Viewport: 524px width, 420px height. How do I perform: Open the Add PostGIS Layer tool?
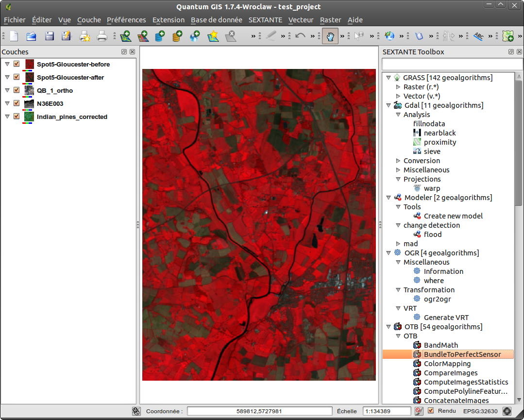tap(159, 36)
